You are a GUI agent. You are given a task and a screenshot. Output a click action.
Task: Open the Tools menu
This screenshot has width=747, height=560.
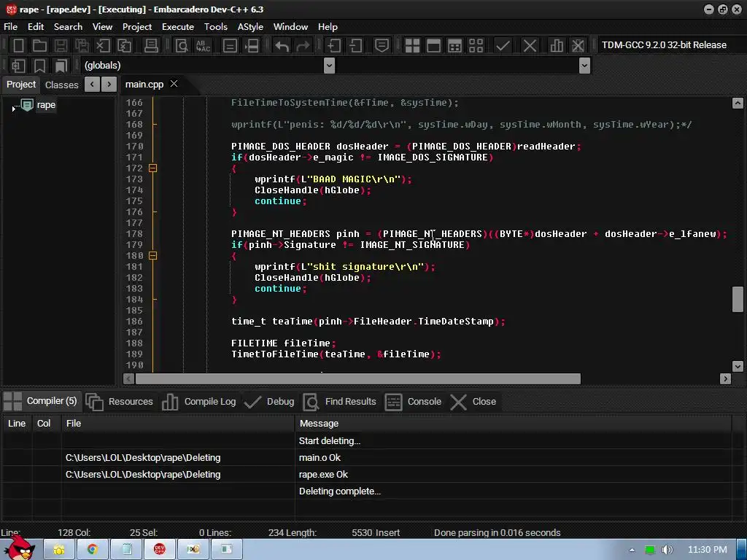(x=216, y=27)
